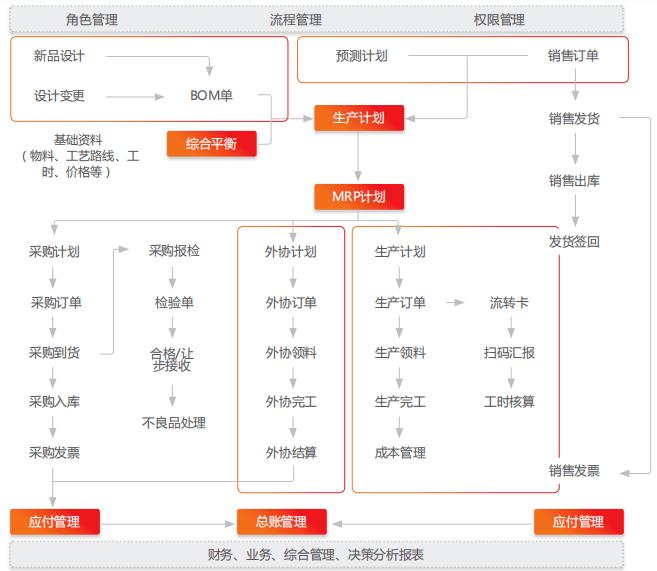Open the 检验单 step
Image resolution: width=657 pixels, height=571 pixels.
[x=174, y=302]
